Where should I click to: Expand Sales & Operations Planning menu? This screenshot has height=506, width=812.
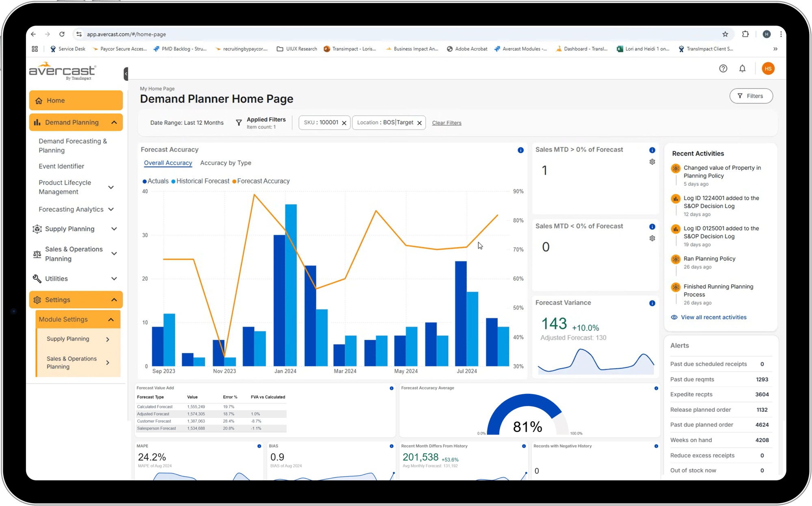pyautogui.click(x=114, y=253)
